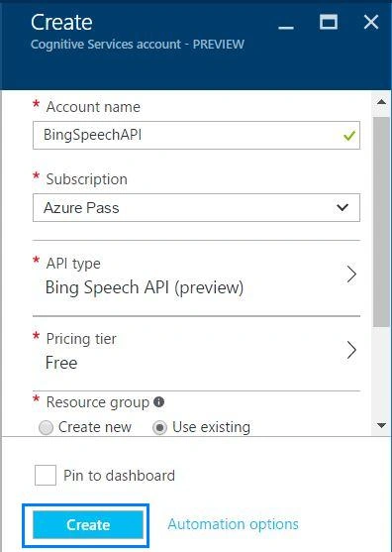This screenshot has height=552, width=392.
Task: Close the Create blade
Action: click(371, 22)
